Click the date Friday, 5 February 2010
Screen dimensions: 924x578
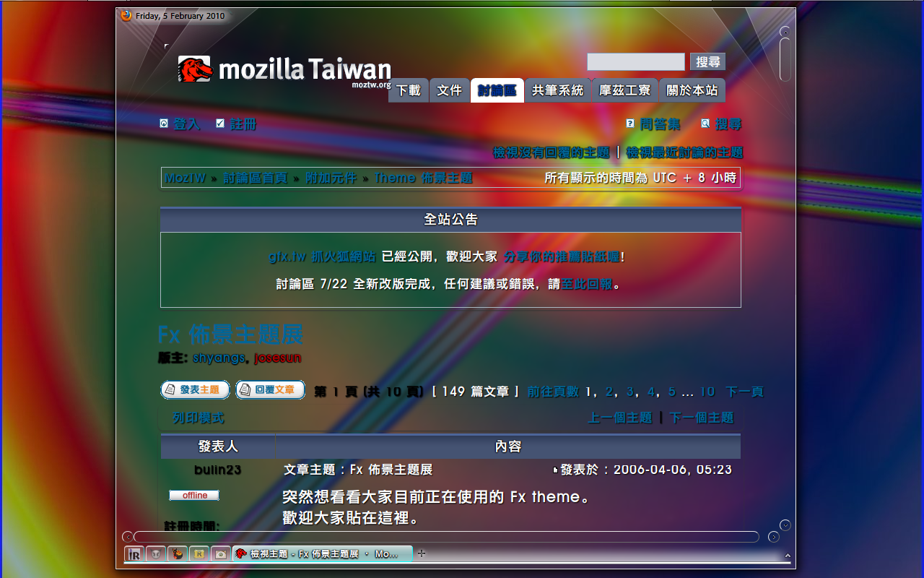[180, 16]
